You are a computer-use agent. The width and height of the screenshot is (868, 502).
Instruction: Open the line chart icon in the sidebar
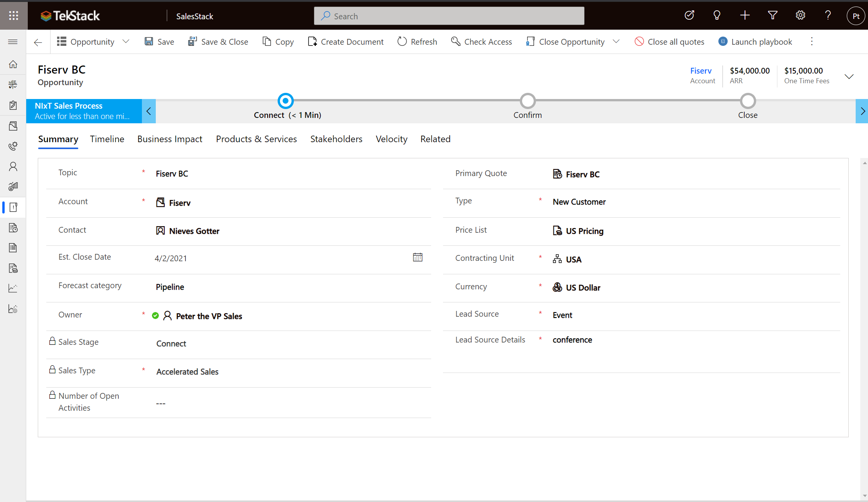point(13,288)
